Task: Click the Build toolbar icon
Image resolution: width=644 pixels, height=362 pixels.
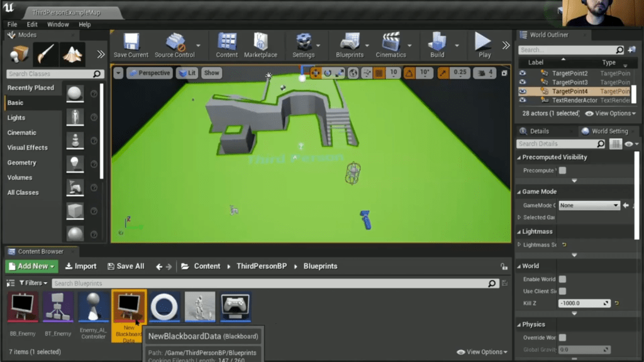Action: pos(437,45)
